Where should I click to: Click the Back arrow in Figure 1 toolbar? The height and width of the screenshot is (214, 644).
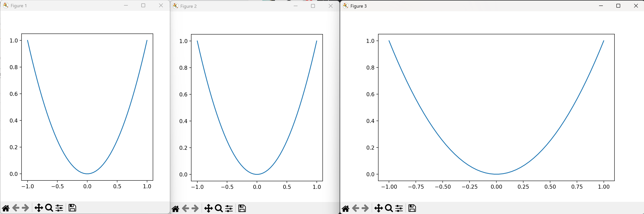(16, 208)
